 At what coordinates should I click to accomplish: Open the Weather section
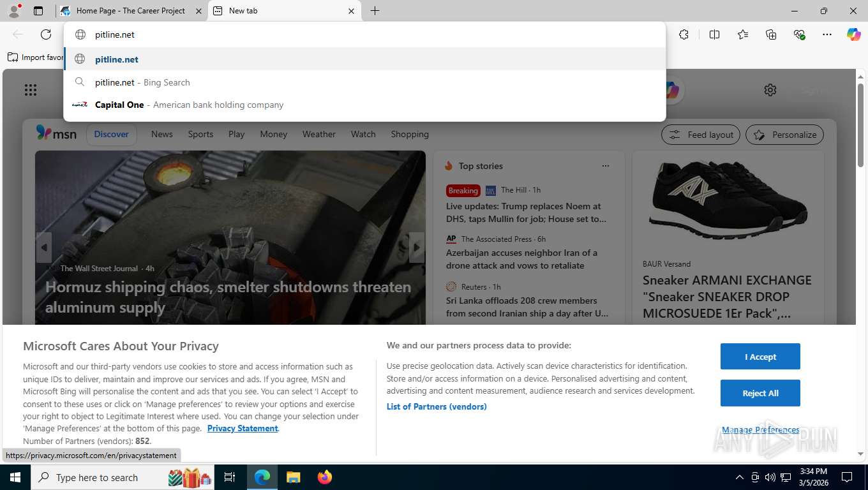pyautogui.click(x=319, y=134)
